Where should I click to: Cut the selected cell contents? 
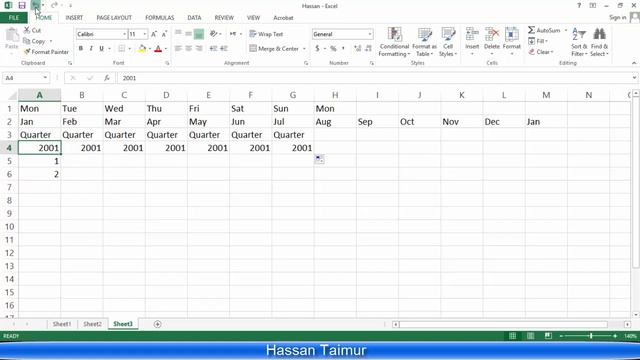pos(32,30)
